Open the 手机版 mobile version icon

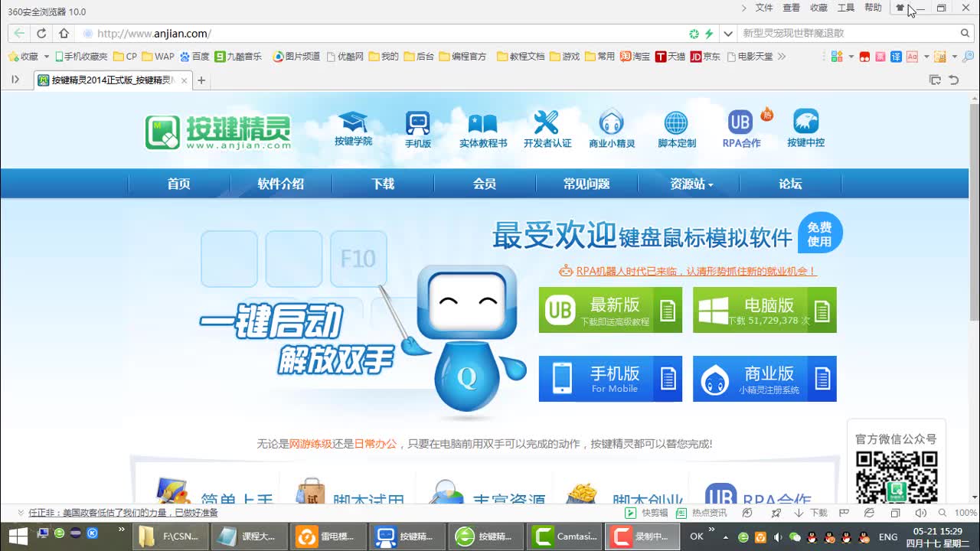click(x=417, y=129)
